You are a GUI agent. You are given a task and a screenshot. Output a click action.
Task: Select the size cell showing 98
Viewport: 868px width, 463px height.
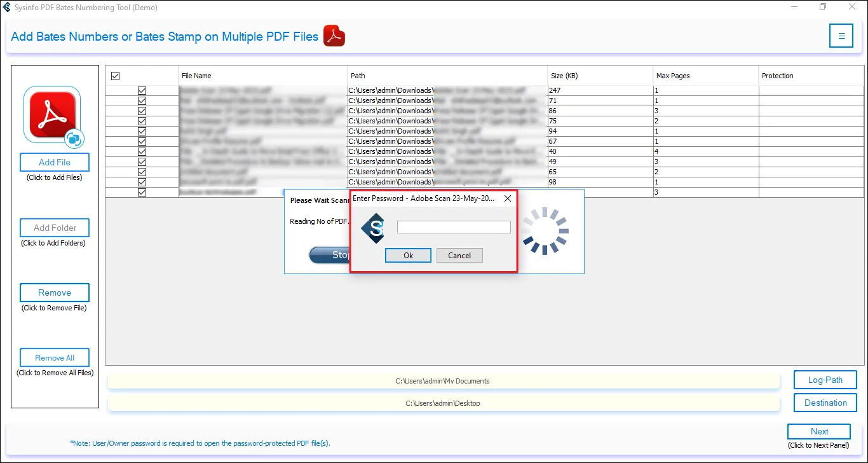(x=600, y=182)
